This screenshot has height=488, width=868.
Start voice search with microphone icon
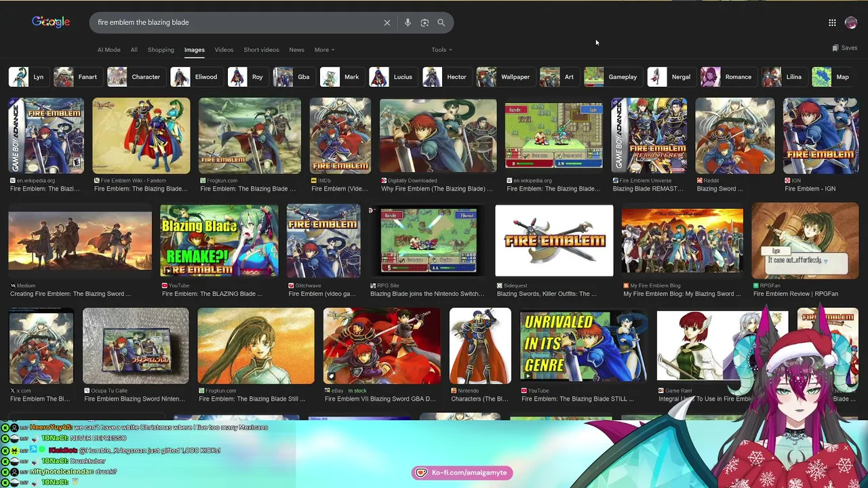[408, 22]
